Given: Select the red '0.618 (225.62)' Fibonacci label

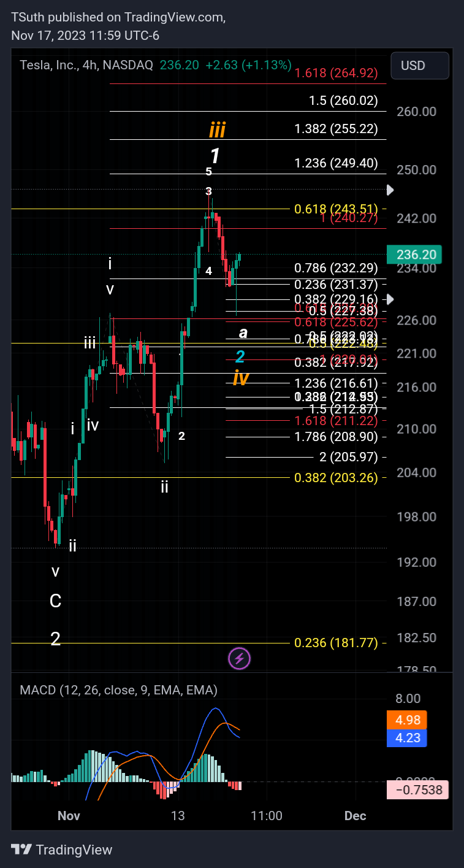Looking at the screenshot, I should pos(336,322).
